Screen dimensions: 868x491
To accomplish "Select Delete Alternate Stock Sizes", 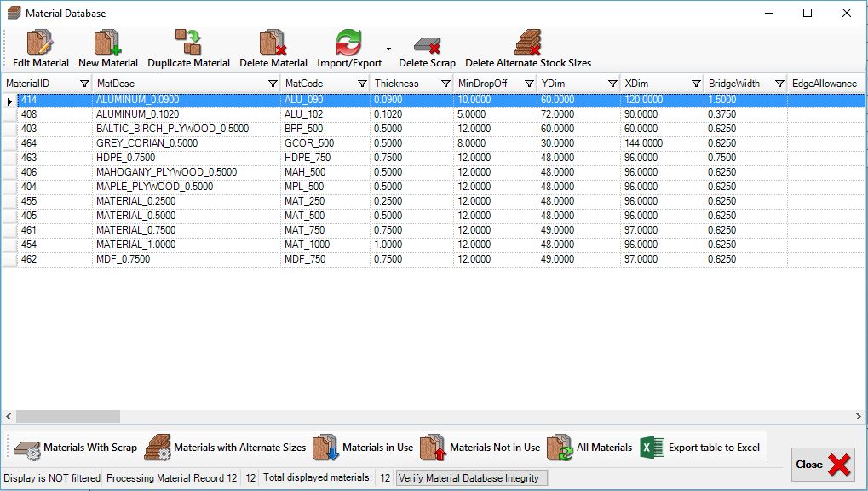I will [527, 44].
